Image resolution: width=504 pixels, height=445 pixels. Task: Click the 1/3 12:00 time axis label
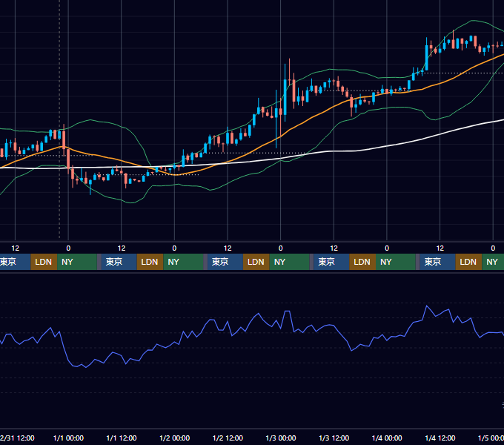334,438
